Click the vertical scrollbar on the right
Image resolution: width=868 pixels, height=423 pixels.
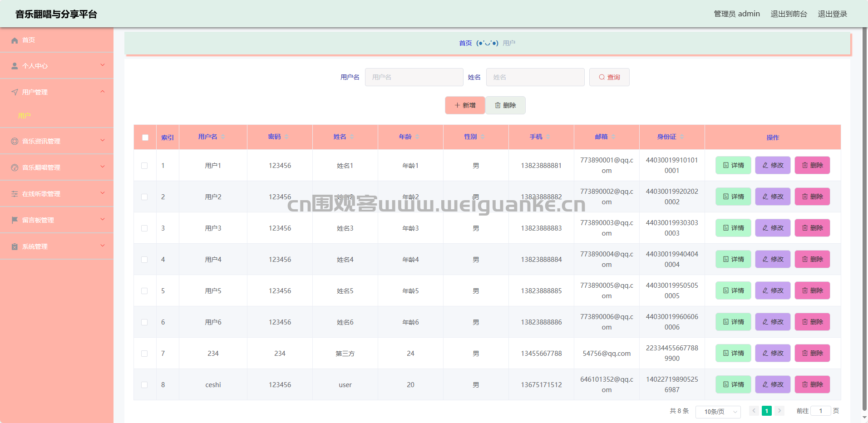coord(864,218)
